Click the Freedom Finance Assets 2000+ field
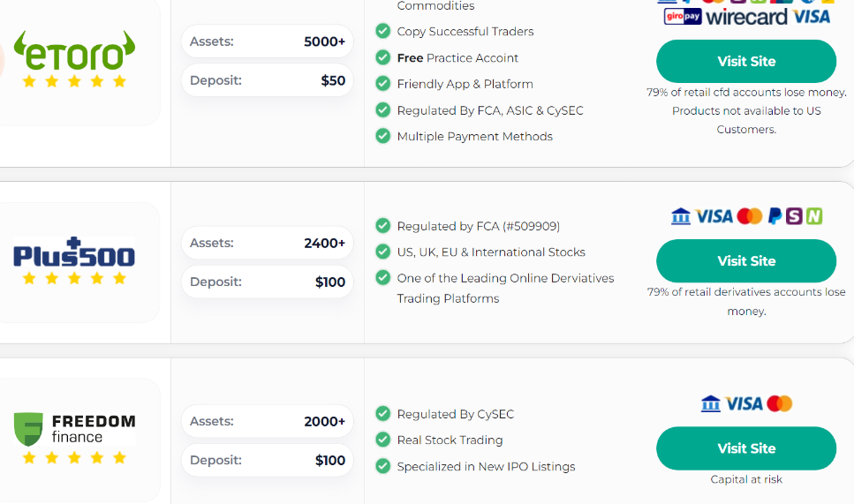The image size is (854, 504). click(x=268, y=421)
